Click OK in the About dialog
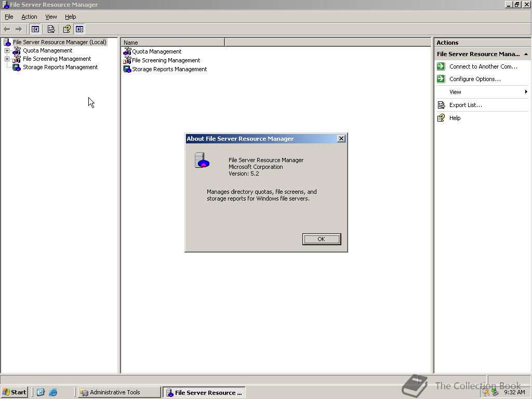 click(x=321, y=239)
